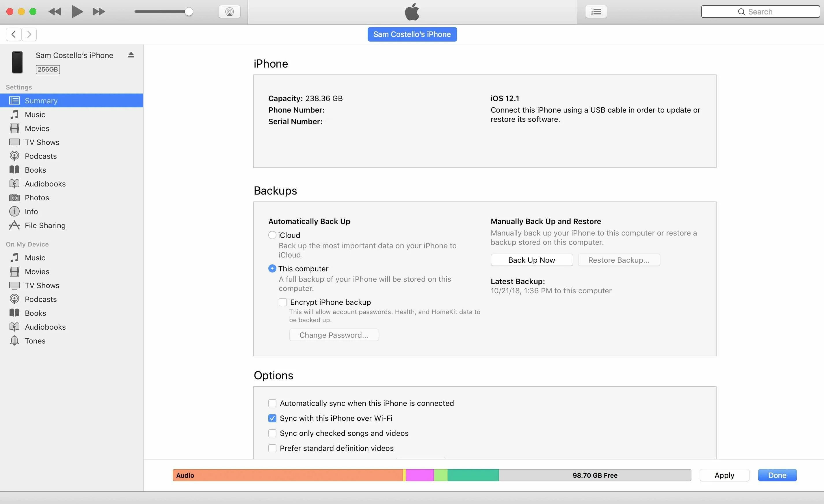
Task: Click the Restore Backup button
Action: coord(619,259)
